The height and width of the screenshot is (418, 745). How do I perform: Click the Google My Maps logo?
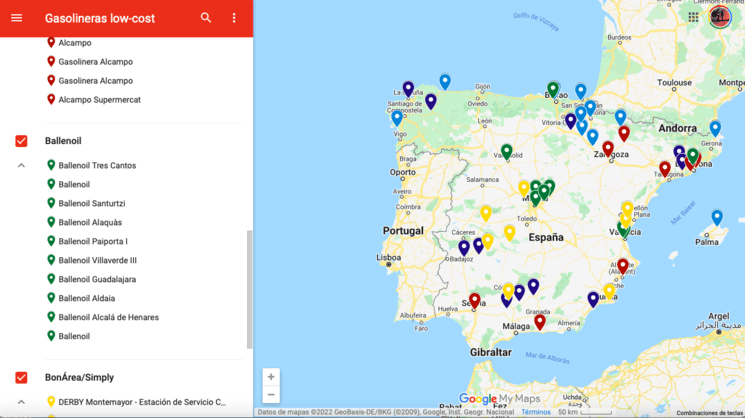pyautogui.click(x=499, y=399)
